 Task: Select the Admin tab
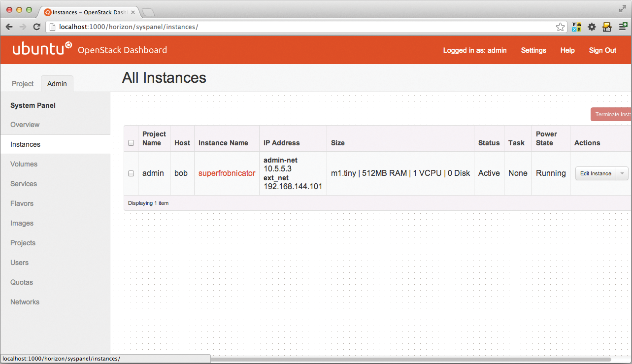[x=57, y=84]
